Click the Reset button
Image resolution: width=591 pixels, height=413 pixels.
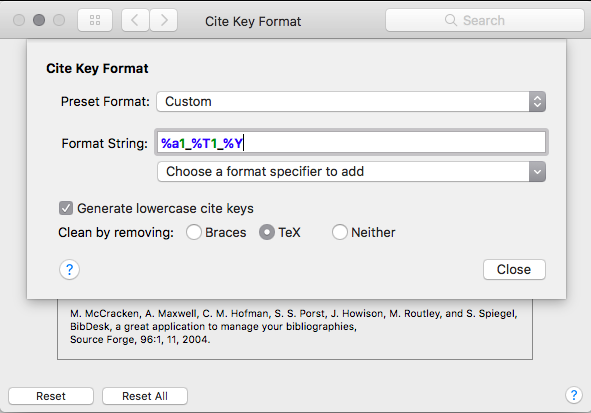51,396
